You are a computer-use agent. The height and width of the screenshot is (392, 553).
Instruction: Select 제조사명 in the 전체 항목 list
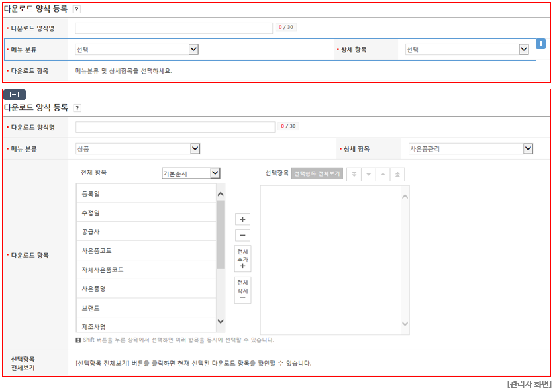146,325
